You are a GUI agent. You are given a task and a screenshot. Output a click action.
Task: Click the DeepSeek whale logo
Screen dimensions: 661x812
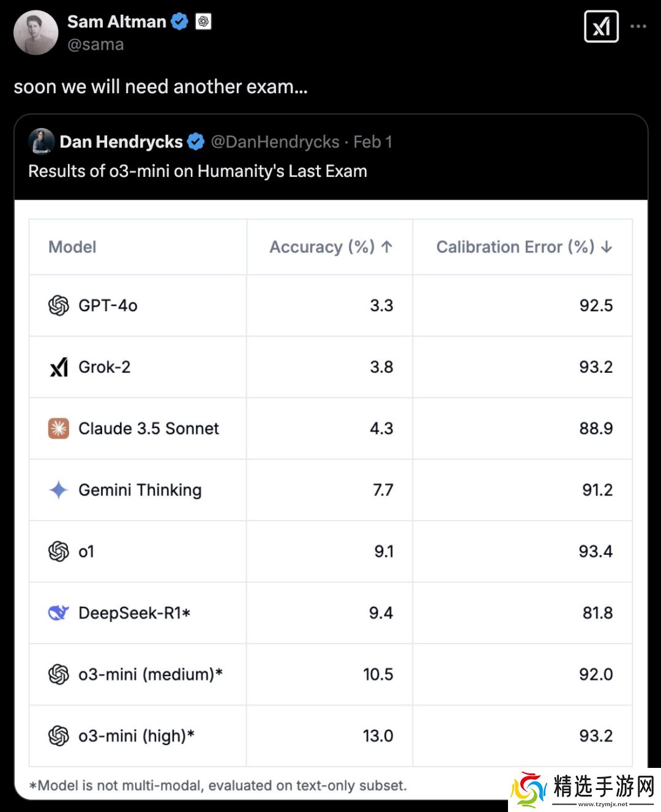tap(59, 612)
